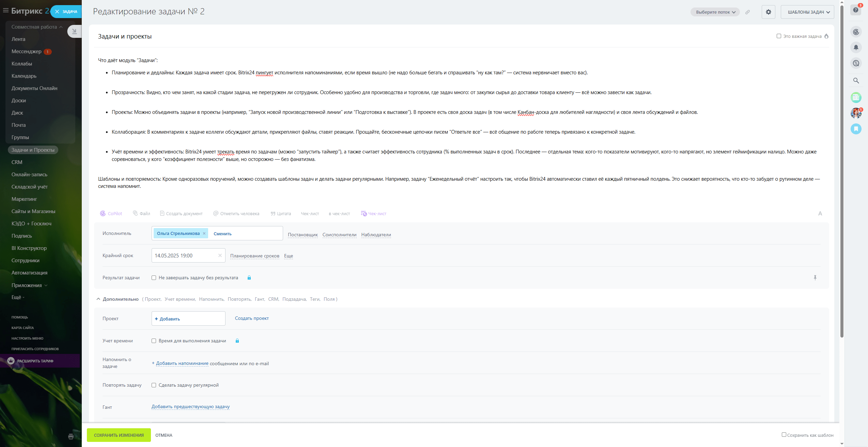
Task: Click the fire icon for important task
Action: coord(827,36)
